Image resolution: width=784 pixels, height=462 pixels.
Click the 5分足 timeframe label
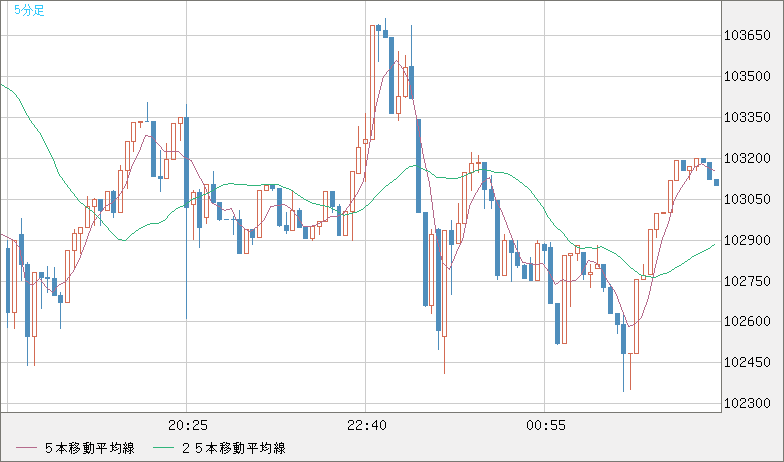point(30,10)
